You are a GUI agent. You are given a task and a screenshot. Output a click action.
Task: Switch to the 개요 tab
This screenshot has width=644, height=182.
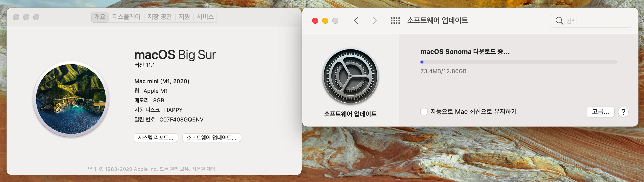point(100,17)
